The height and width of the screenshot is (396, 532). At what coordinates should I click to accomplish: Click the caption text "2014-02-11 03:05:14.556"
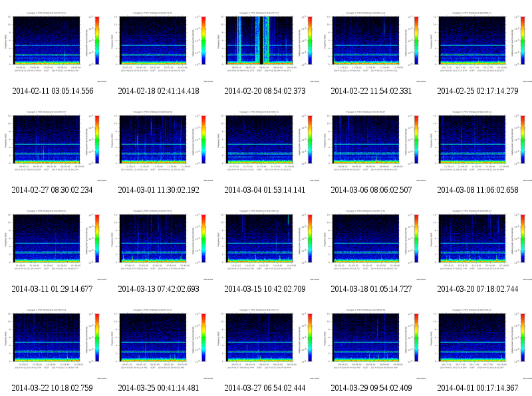(53, 91)
